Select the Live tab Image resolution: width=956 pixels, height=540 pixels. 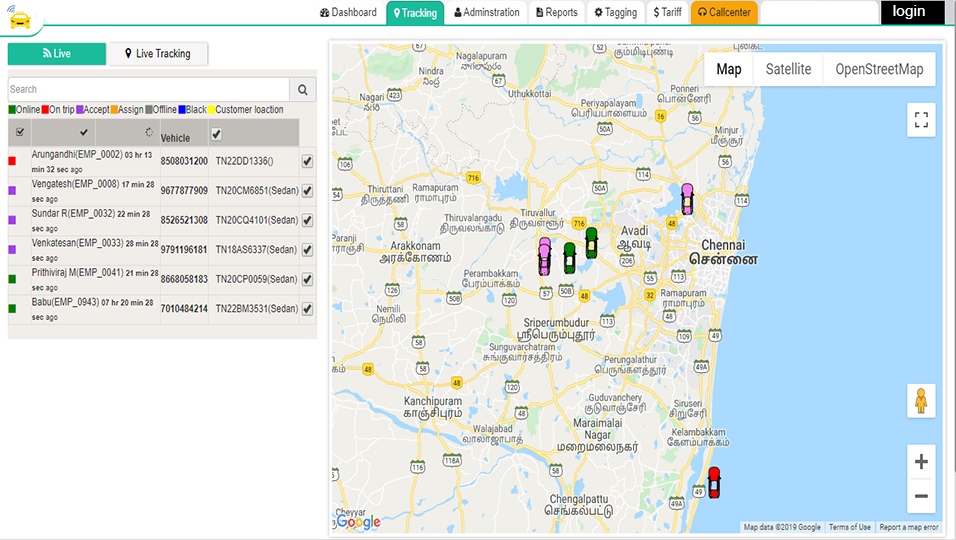point(57,54)
